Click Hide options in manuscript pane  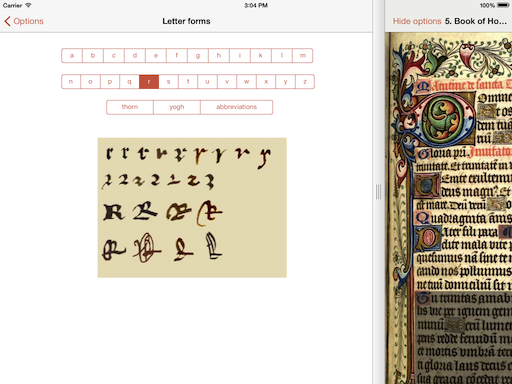(417, 21)
